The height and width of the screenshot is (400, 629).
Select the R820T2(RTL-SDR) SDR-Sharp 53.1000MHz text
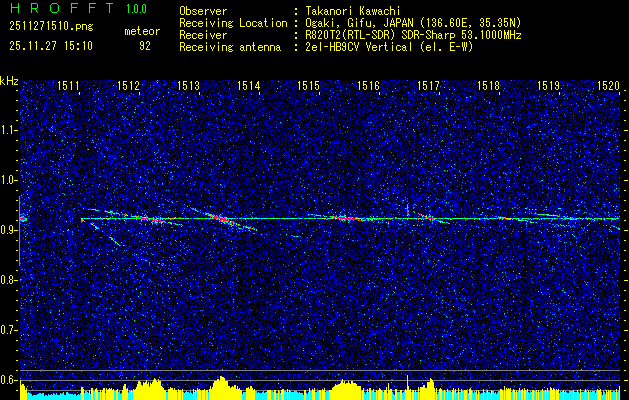click(x=414, y=35)
